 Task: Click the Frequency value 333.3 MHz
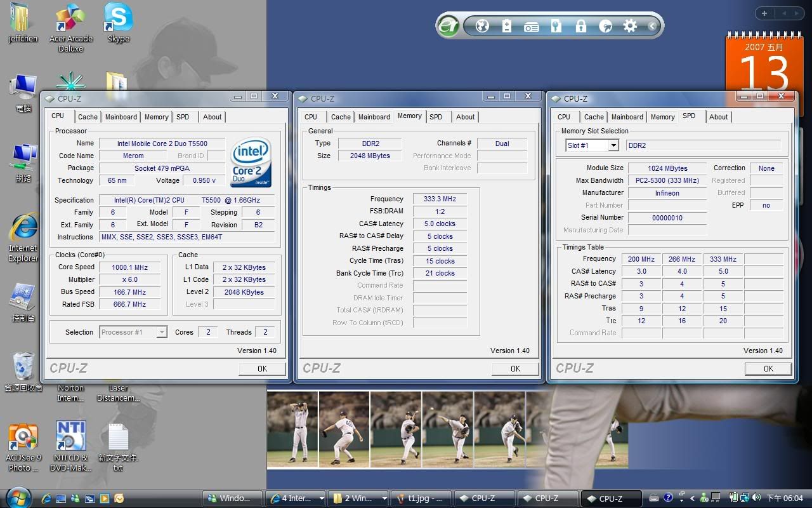440,199
